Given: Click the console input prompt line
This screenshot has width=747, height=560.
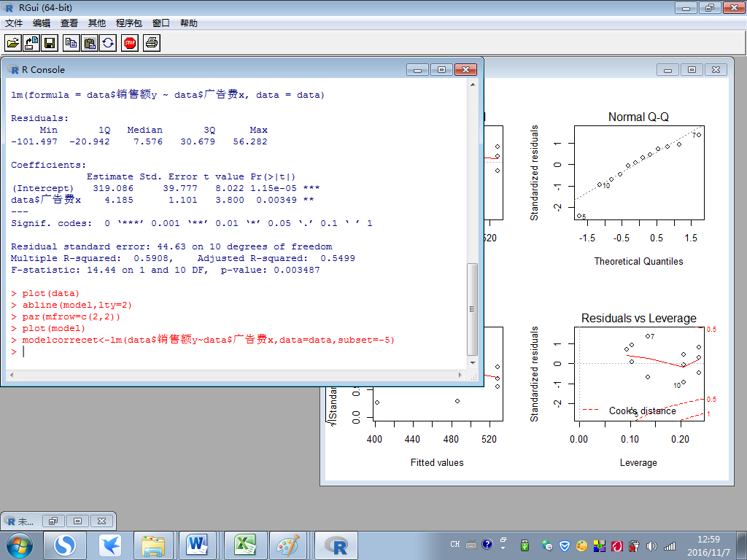Looking at the screenshot, I should (x=236, y=351).
